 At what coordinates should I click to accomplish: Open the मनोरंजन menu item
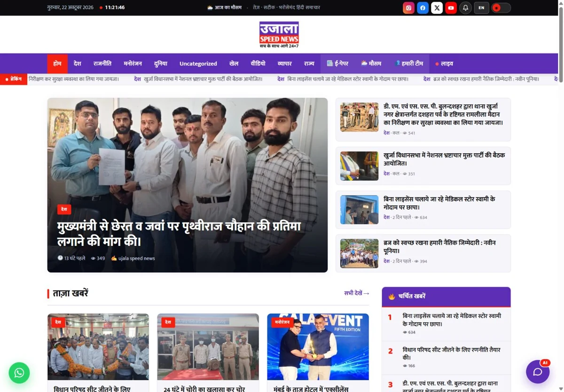point(133,63)
